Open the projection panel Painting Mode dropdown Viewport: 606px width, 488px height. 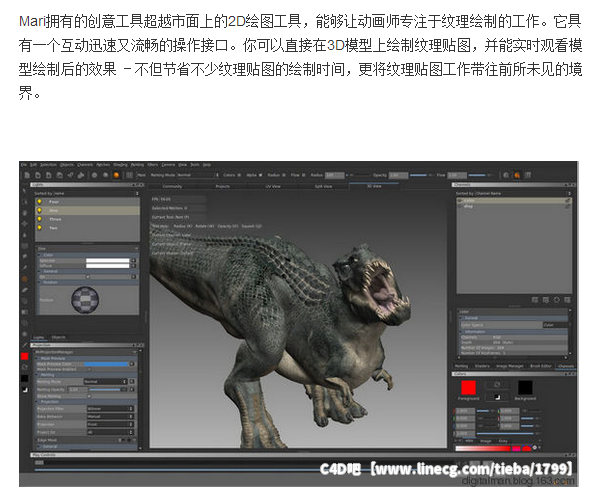[x=105, y=381]
